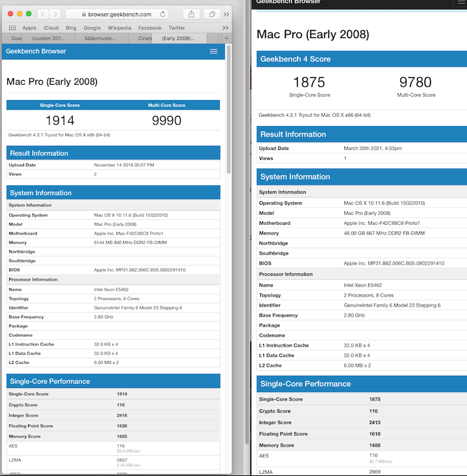Image resolution: width=467 pixels, height=476 pixels.
Task: Click the BIOS version string in Safari window
Action: pos(139,269)
